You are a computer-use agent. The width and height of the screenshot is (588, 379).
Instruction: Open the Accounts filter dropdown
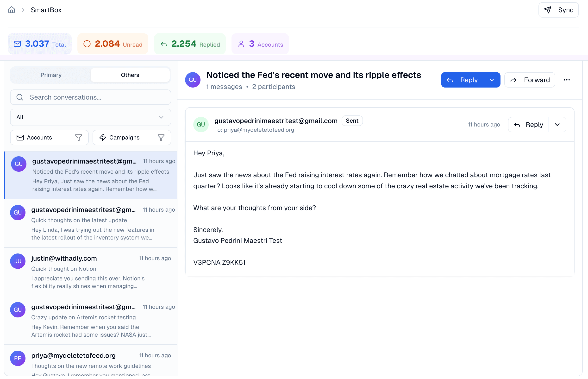[x=49, y=138]
